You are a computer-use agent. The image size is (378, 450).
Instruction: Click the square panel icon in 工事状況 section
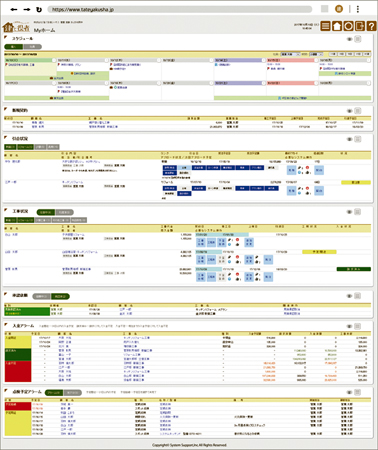coord(358,212)
